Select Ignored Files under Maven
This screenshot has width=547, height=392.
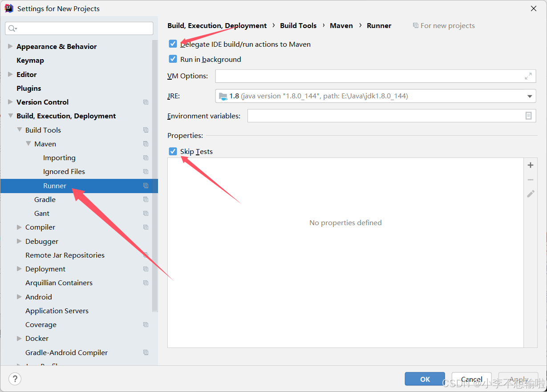pos(64,171)
